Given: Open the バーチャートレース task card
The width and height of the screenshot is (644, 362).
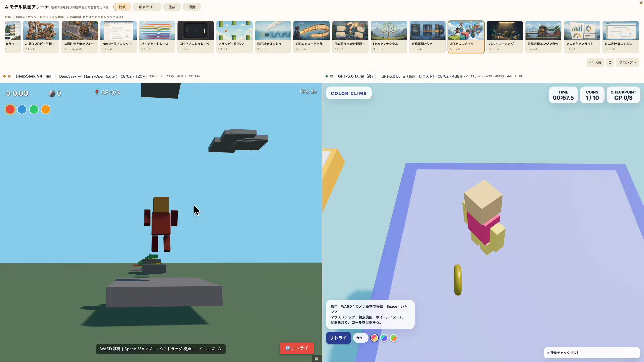Looking at the screenshot, I should (x=157, y=37).
